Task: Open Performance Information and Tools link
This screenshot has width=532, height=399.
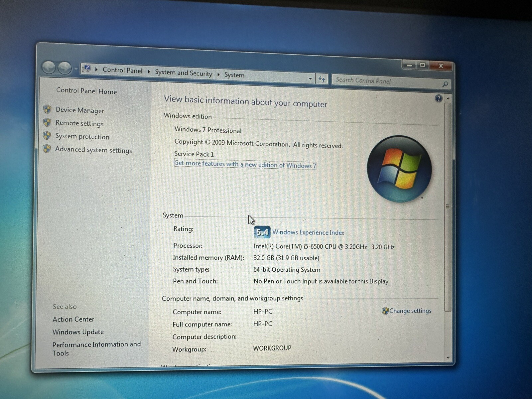Action: tap(96, 348)
